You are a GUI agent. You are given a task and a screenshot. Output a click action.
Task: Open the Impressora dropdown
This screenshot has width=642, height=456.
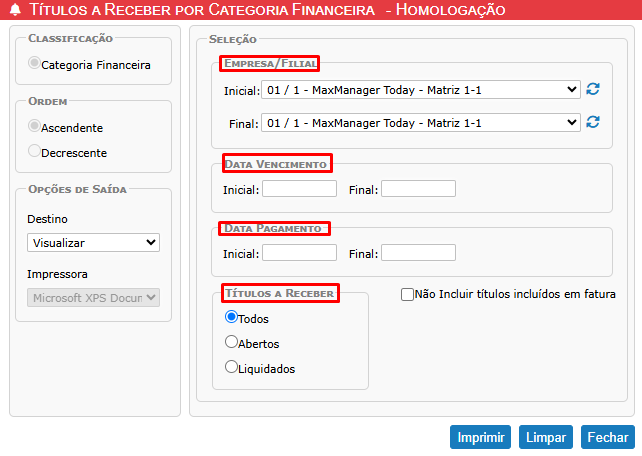93,297
